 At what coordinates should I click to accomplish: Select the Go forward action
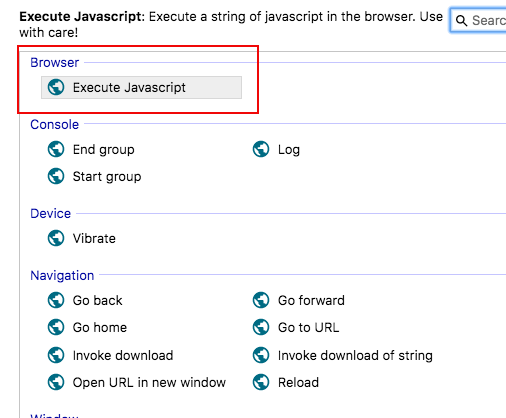tap(298, 300)
